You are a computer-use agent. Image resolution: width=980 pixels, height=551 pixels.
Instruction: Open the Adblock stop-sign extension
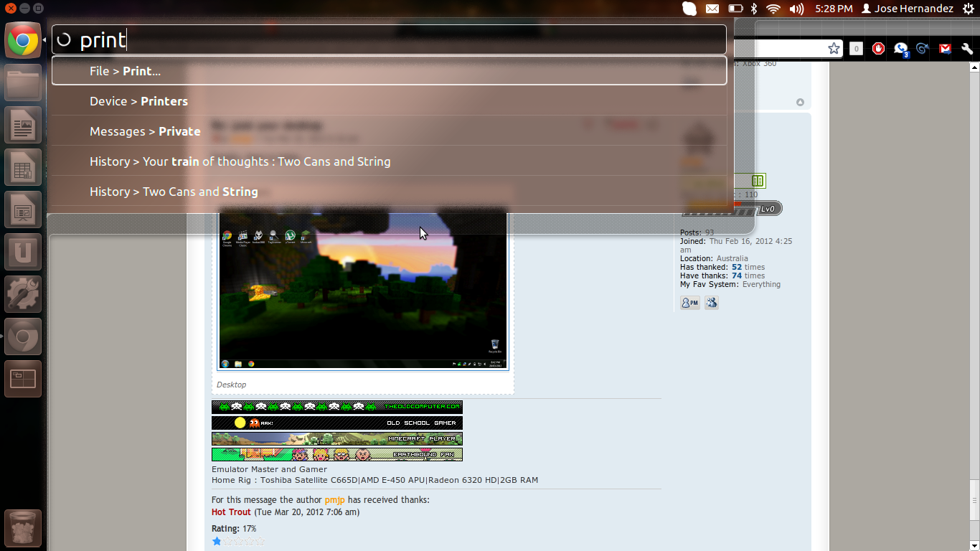click(x=878, y=49)
